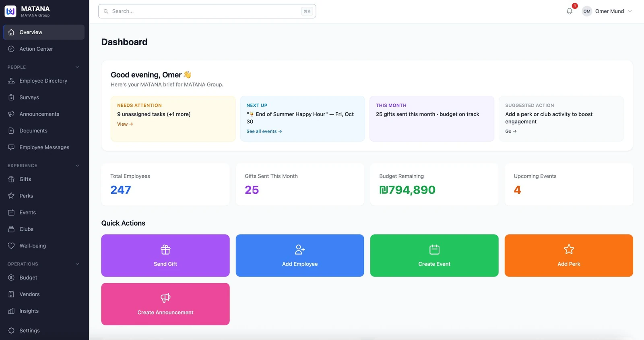This screenshot has height=340, width=644.
Task: Go to Insights in the sidebar
Action: [43, 311]
